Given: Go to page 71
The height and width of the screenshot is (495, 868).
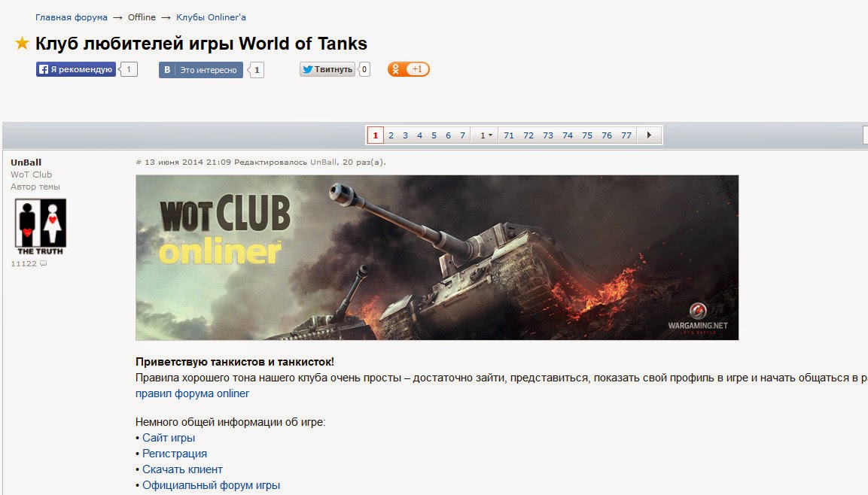Looking at the screenshot, I should click(x=509, y=135).
